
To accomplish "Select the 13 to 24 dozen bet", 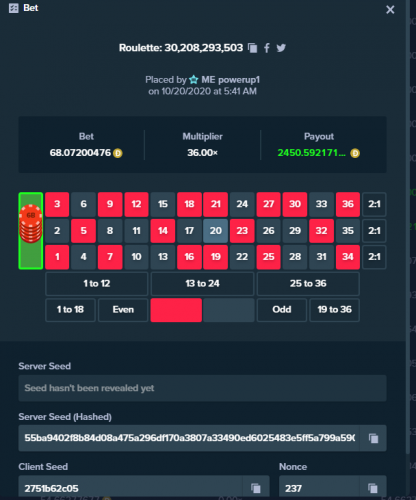I will point(202,284).
